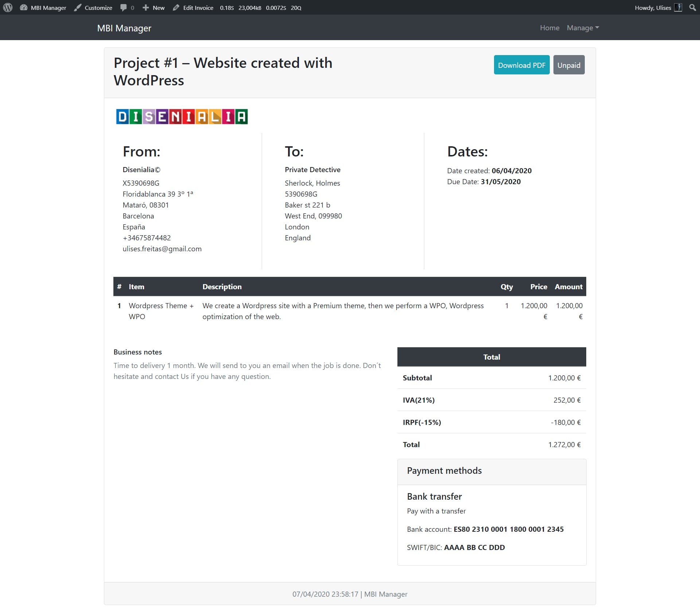700x612 pixels.
Task: Click the Edit Invoice pencil icon
Action: pos(176,8)
